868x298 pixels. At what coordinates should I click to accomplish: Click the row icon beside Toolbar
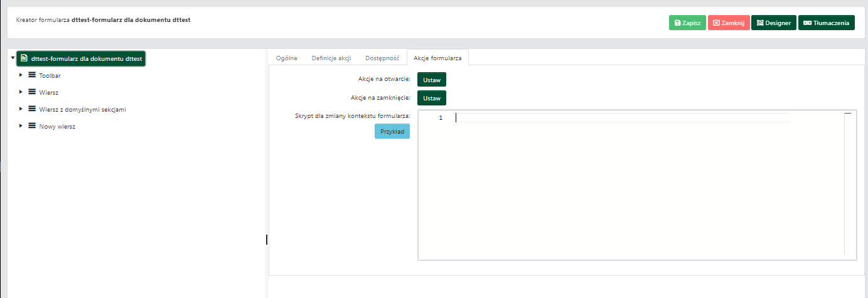32,75
